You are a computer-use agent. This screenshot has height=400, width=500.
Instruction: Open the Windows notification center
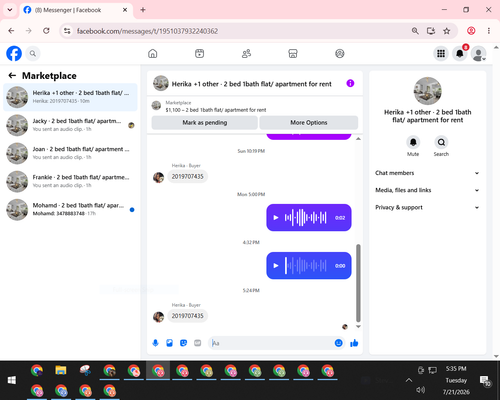[485, 380]
